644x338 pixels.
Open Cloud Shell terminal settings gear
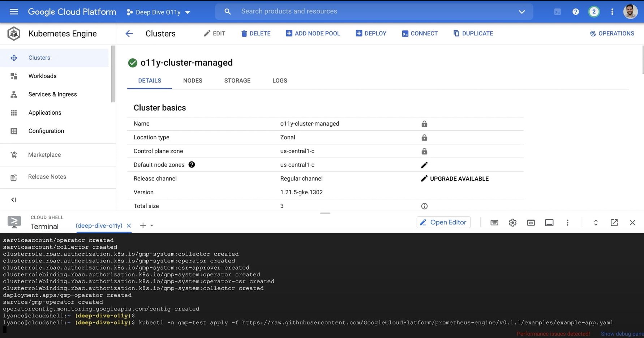pos(512,223)
